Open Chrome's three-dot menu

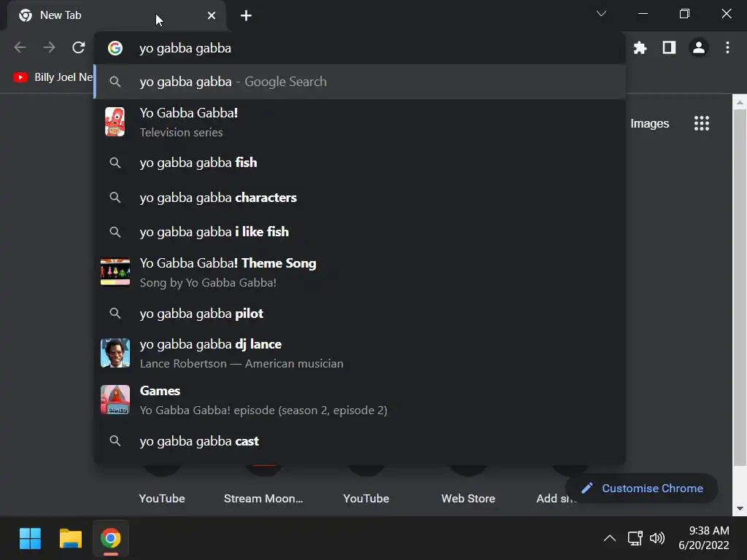727,47
